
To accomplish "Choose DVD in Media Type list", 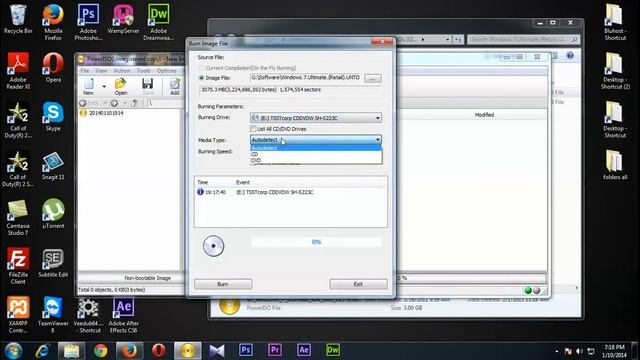I will click(x=316, y=160).
